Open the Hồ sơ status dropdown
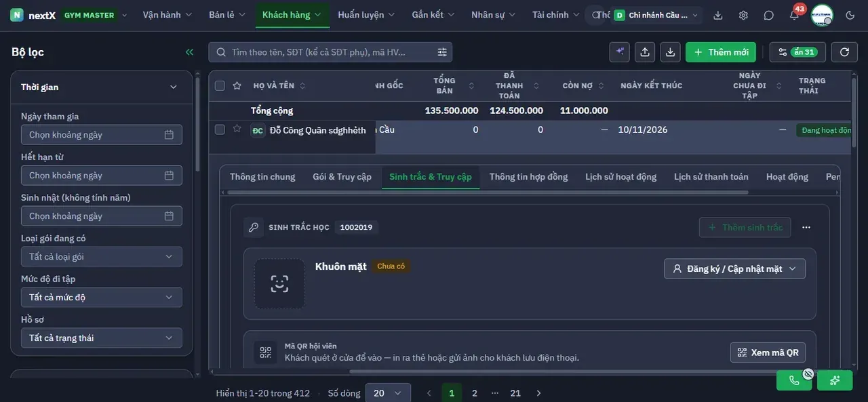868x402 pixels. point(102,338)
